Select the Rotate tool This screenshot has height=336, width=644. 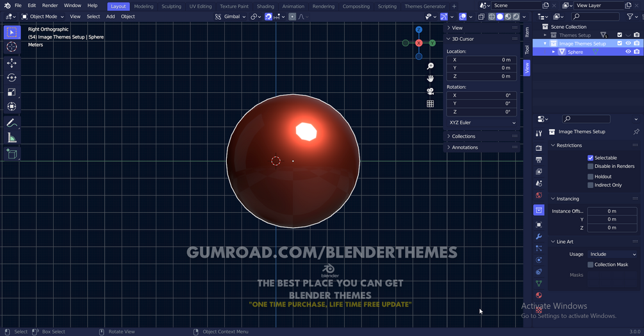click(x=12, y=78)
